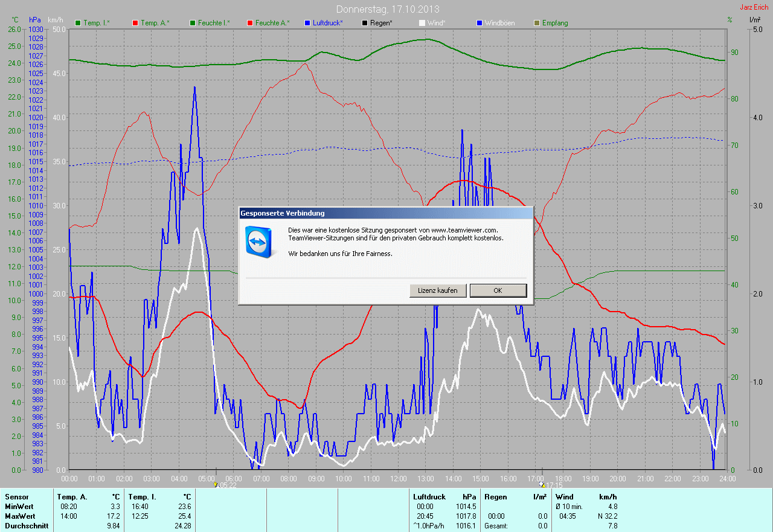
Task: Click the www.teamviewer.com text in the dialog
Action: click(x=464, y=230)
